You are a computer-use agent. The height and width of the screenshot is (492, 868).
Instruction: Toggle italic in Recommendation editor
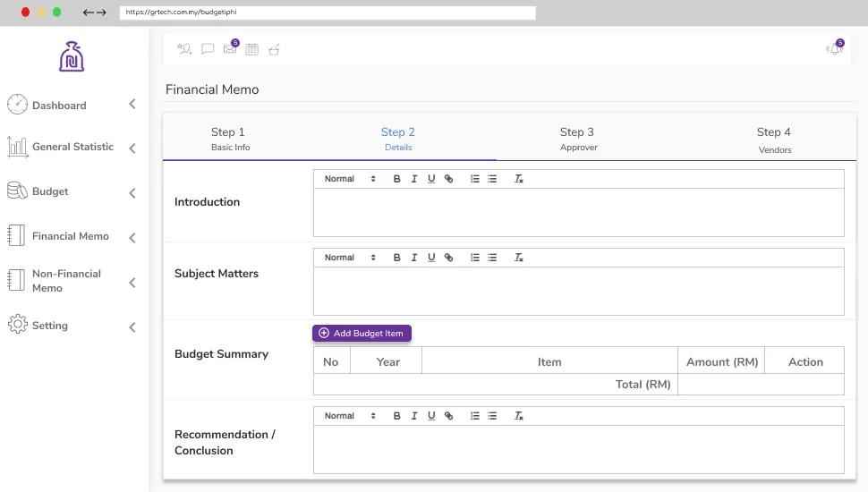click(414, 416)
